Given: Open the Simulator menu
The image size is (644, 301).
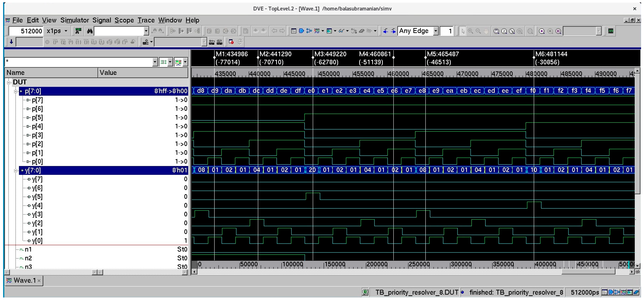Looking at the screenshot, I should 74,20.
